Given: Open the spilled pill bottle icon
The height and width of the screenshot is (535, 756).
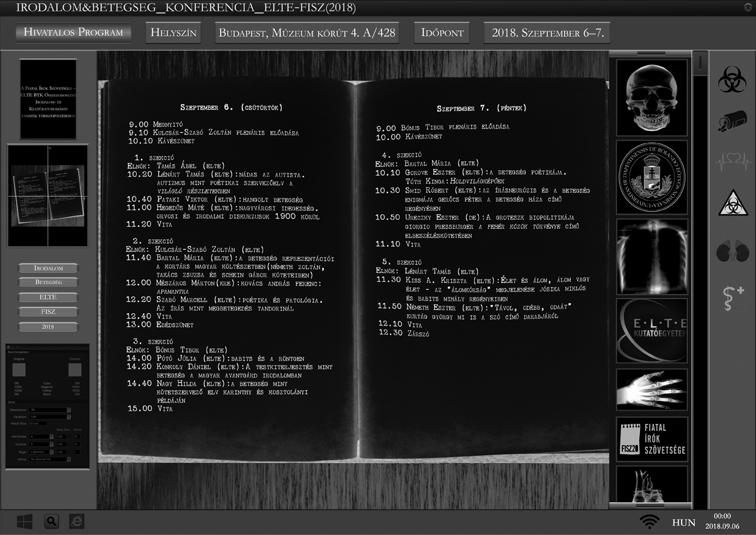Looking at the screenshot, I should tap(732, 121).
